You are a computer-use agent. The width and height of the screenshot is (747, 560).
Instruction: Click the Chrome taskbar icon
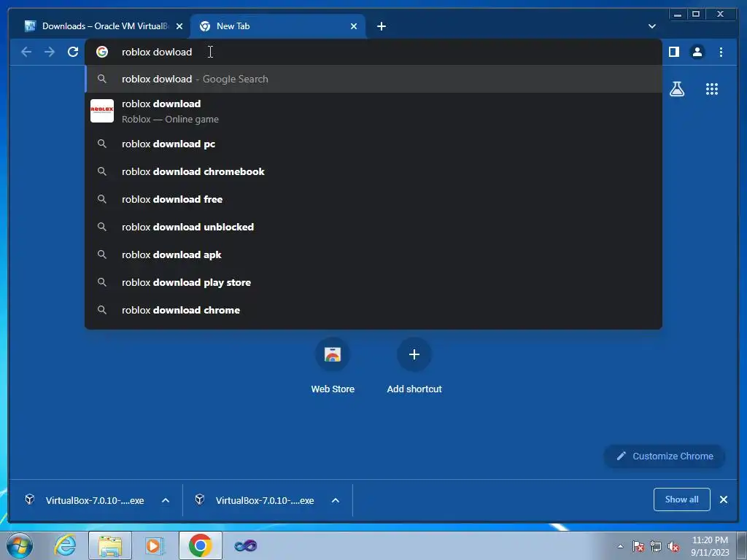tap(200, 545)
